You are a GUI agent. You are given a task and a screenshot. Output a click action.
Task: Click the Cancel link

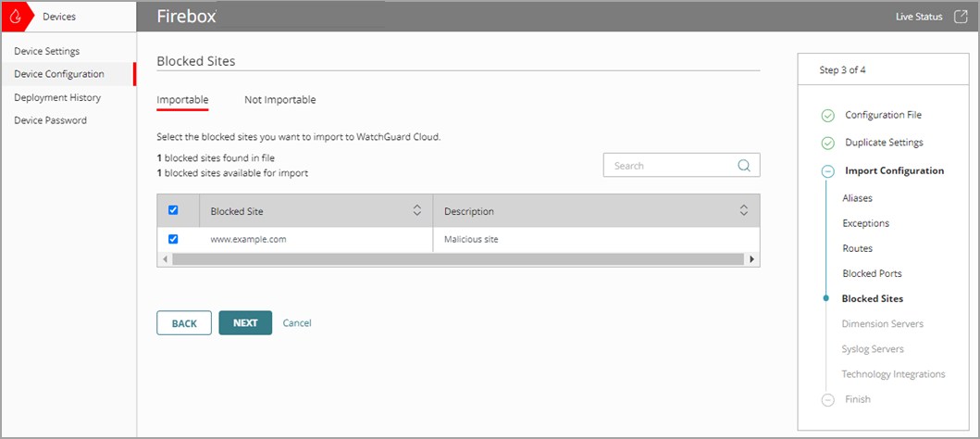pos(297,323)
